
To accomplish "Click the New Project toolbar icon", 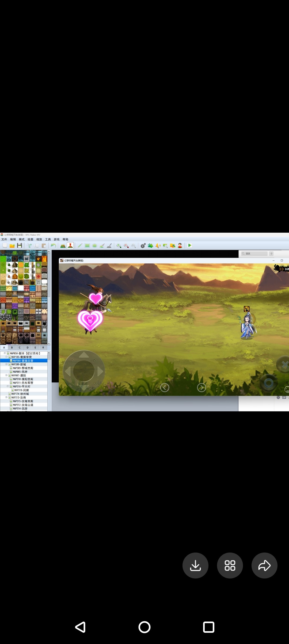I will click(x=5, y=246).
